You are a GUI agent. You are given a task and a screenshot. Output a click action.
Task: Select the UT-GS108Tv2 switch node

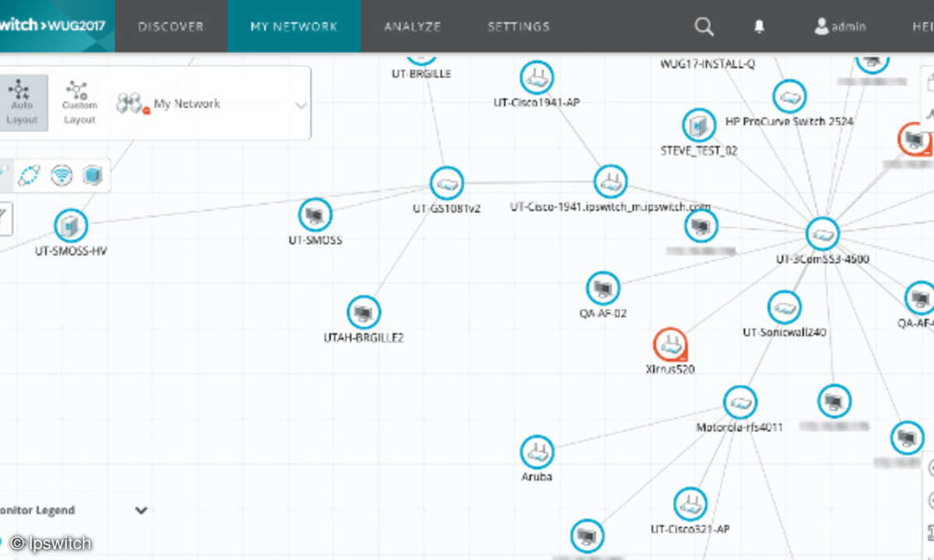pyautogui.click(x=447, y=184)
